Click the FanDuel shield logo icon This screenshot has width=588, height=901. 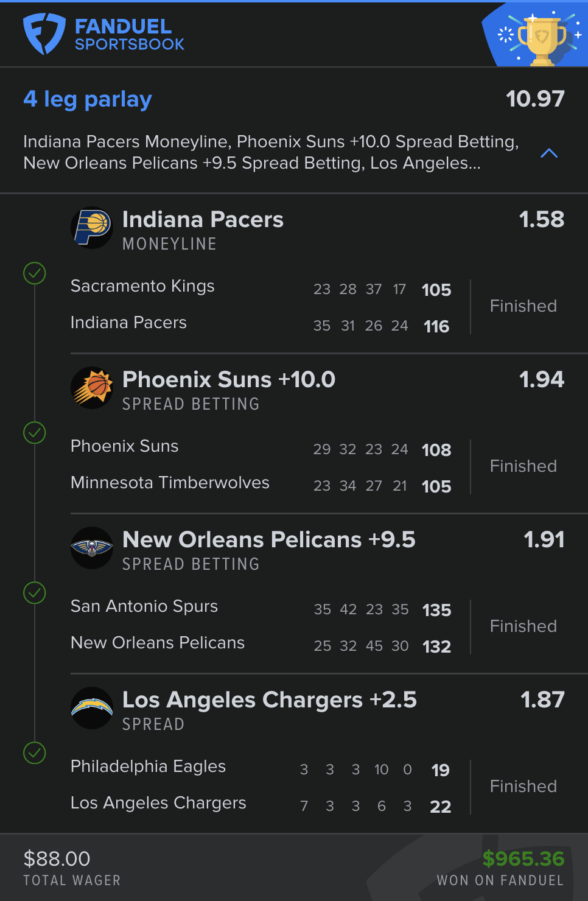pos(44,34)
